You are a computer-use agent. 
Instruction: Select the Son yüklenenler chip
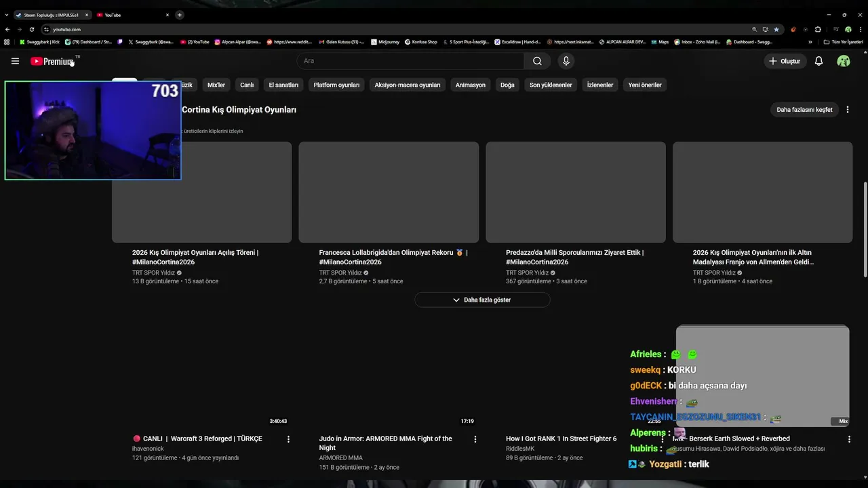(551, 85)
